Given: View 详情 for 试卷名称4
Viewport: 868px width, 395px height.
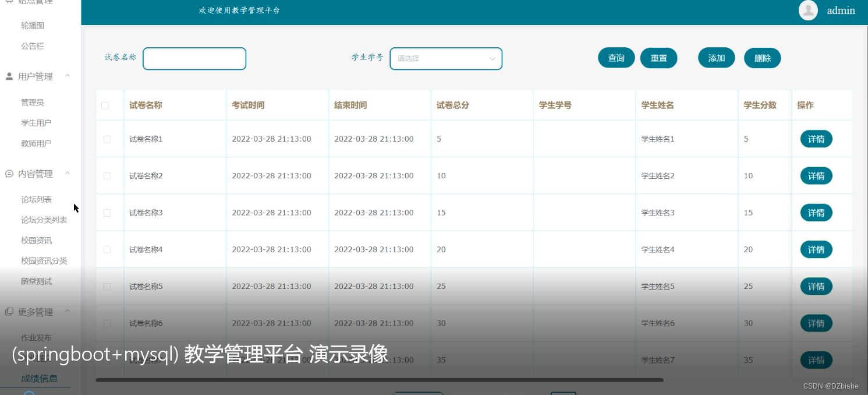Looking at the screenshot, I should (x=816, y=249).
